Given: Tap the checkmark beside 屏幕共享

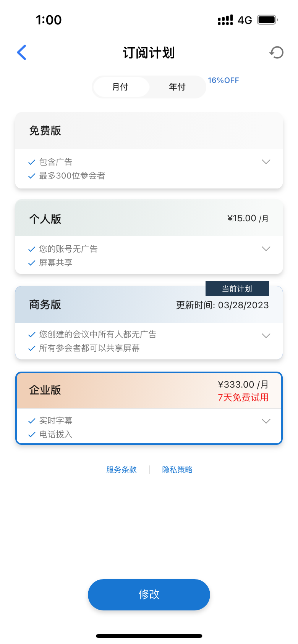Looking at the screenshot, I should click(x=32, y=263).
